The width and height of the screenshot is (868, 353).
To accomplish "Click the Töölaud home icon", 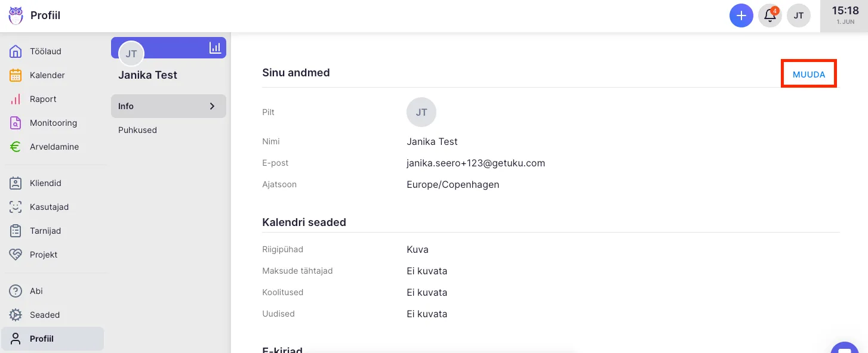I will (16, 51).
